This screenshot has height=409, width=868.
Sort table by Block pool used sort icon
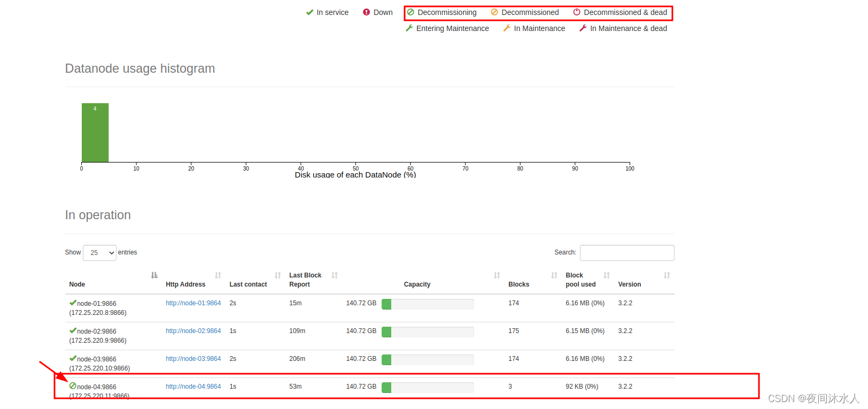pyautogui.click(x=607, y=275)
